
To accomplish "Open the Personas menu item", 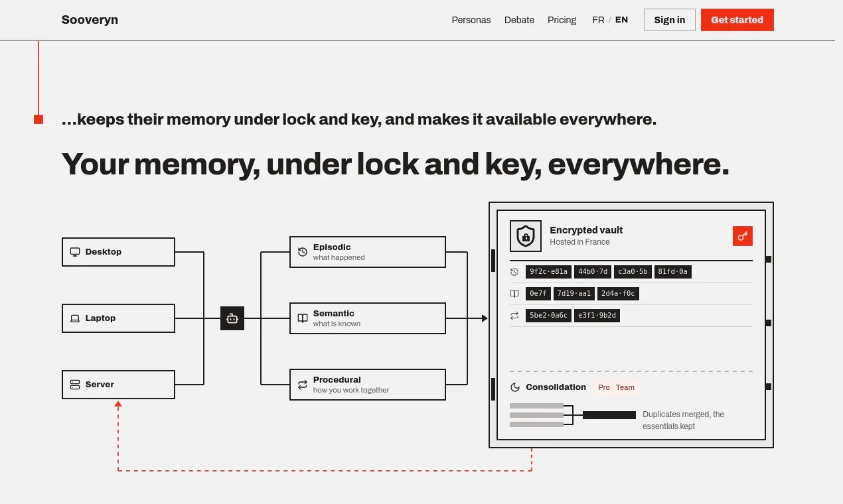I will (471, 20).
